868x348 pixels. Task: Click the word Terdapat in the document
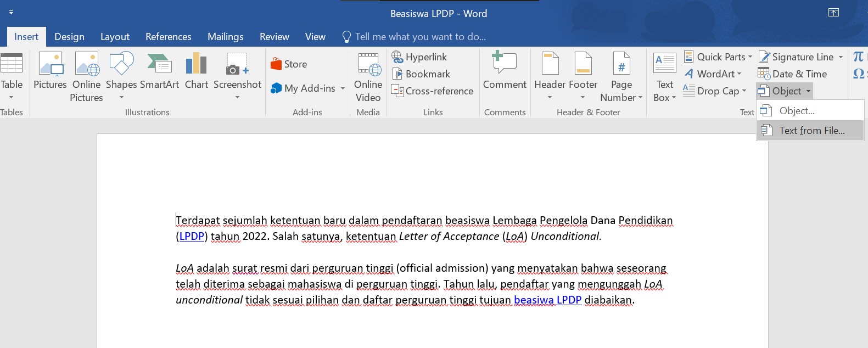coord(198,221)
